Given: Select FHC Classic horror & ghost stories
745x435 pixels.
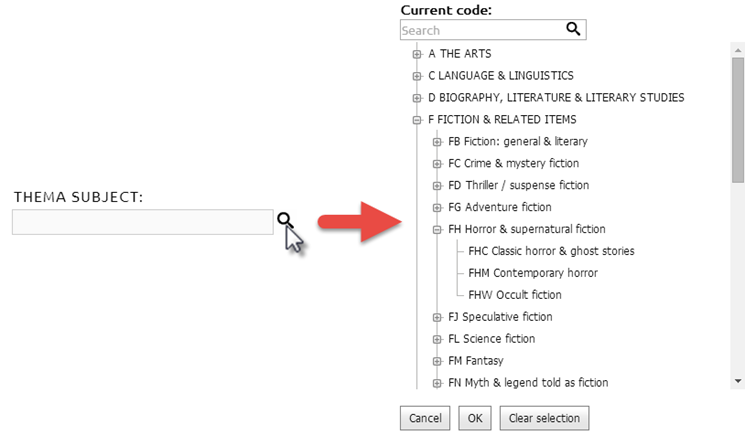Looking at the screenshot, I should (x=551, y=251).
